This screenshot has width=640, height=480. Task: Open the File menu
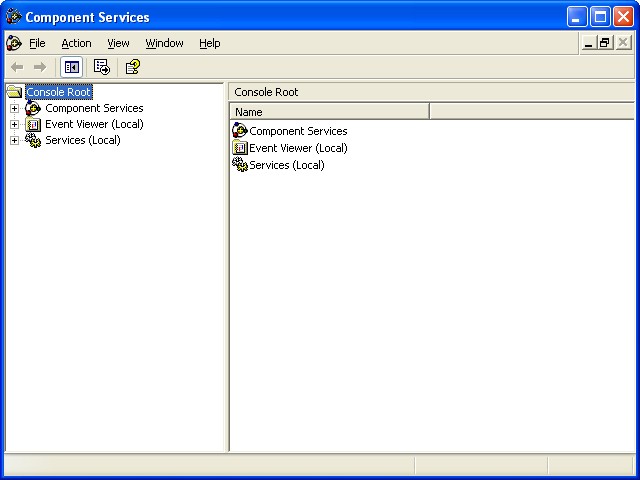pyautogui.click(x=37, y=43)
